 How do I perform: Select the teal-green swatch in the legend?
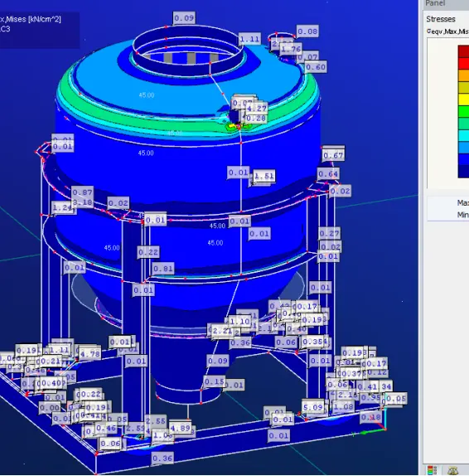(463, 124)
